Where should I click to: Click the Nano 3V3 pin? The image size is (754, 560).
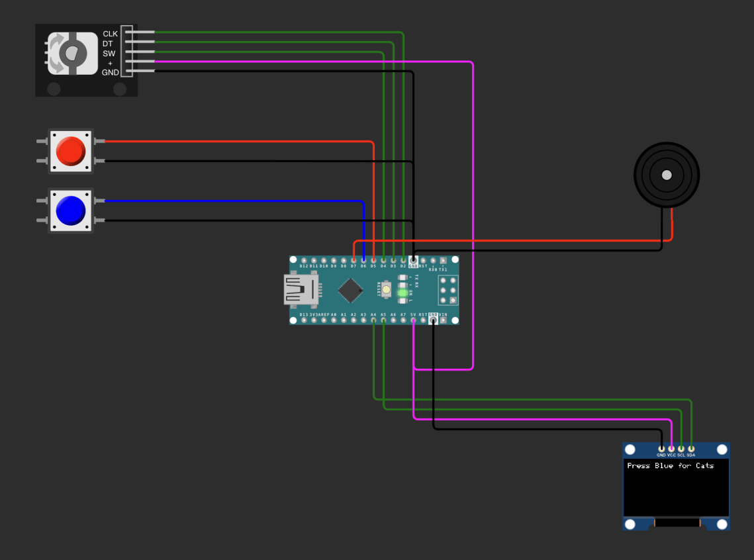[x=314, y=320]
